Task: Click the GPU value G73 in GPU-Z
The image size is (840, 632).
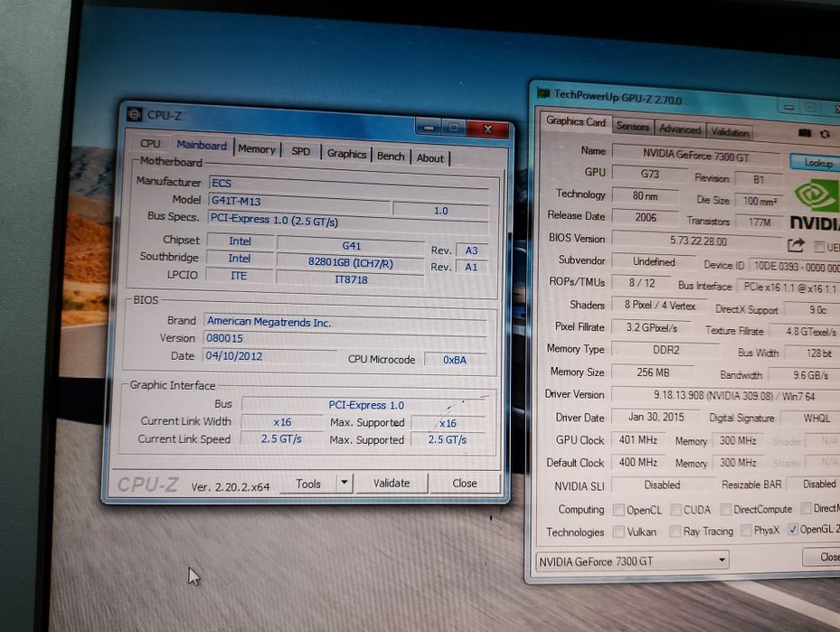Action: (x=649, y=175)
